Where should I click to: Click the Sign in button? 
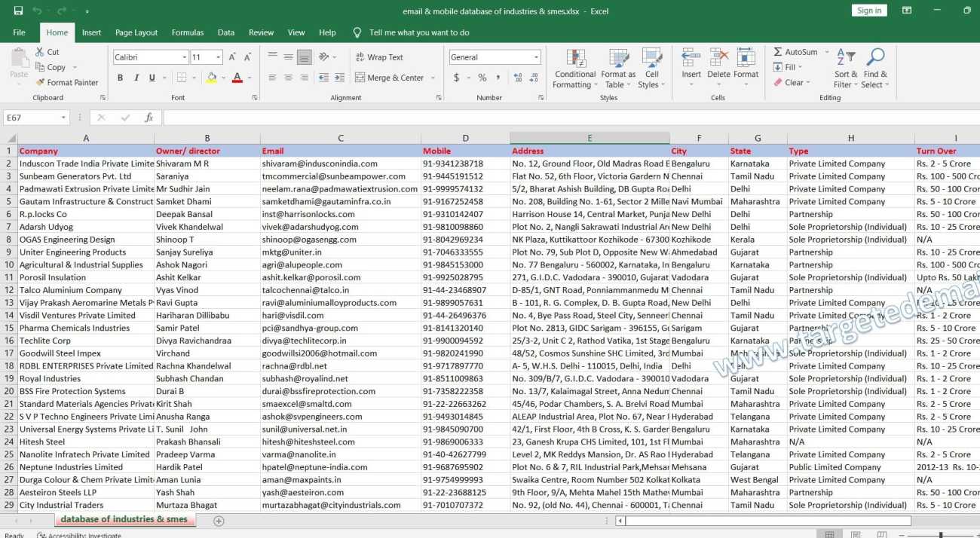click(868, 10)
